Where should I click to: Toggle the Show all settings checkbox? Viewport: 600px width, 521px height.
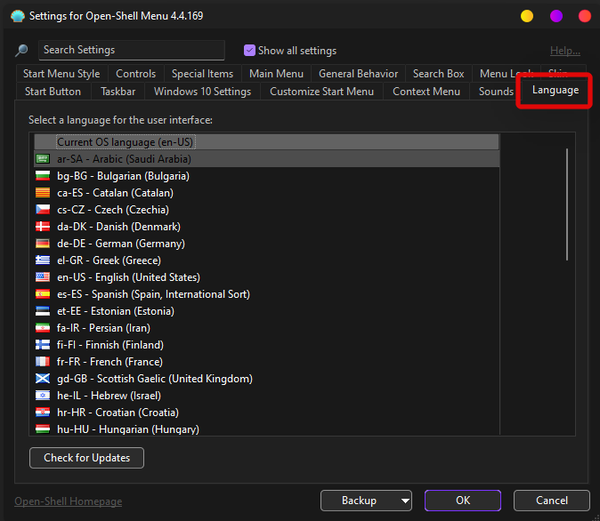point(250,50)
